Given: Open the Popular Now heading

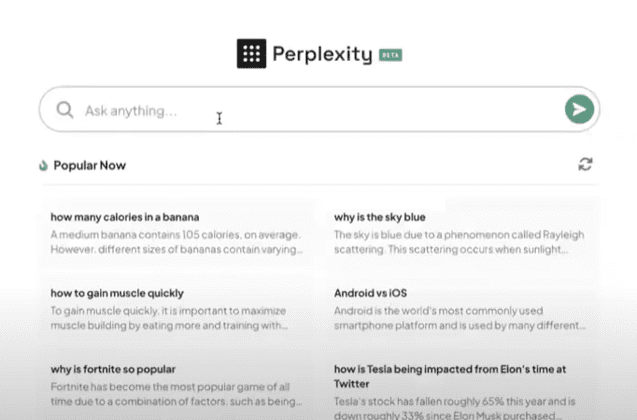Looking at the screenshot, I should tap(90, 165).
